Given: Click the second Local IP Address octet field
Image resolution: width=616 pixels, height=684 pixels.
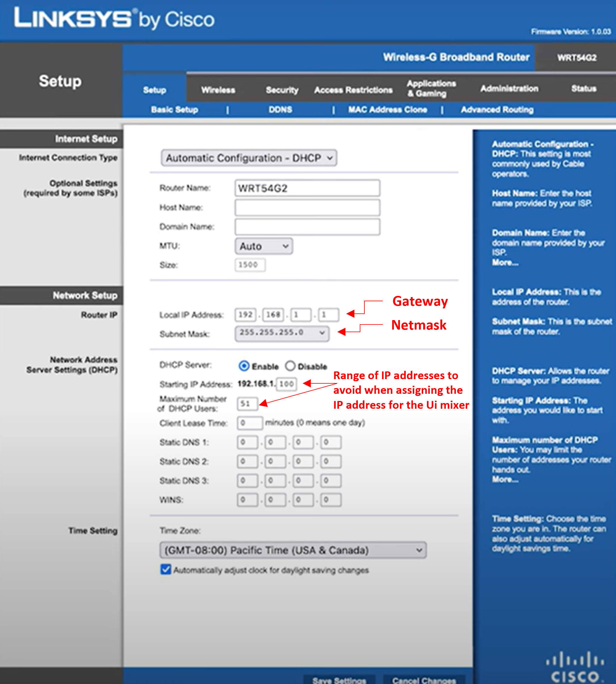Looking at the screenshot, I should pos(273,315).
